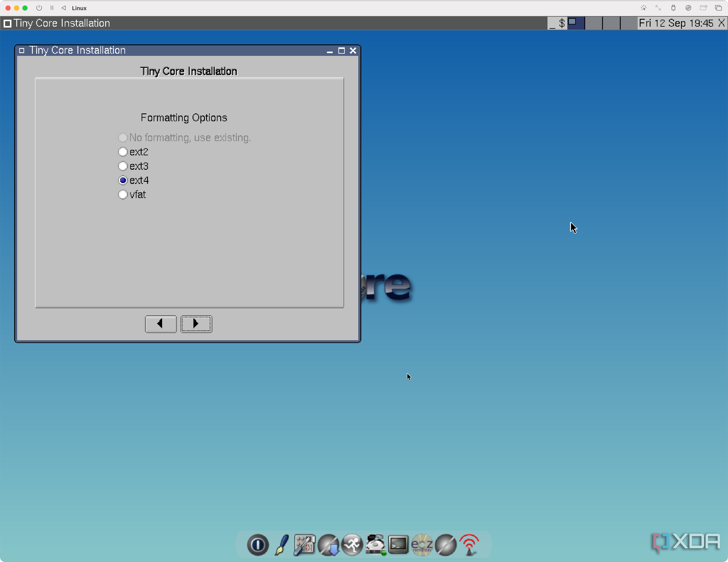Open the USB device icon in host toolbar
Image resolution: width=728 pixels, height=562 pixels.
673,8
